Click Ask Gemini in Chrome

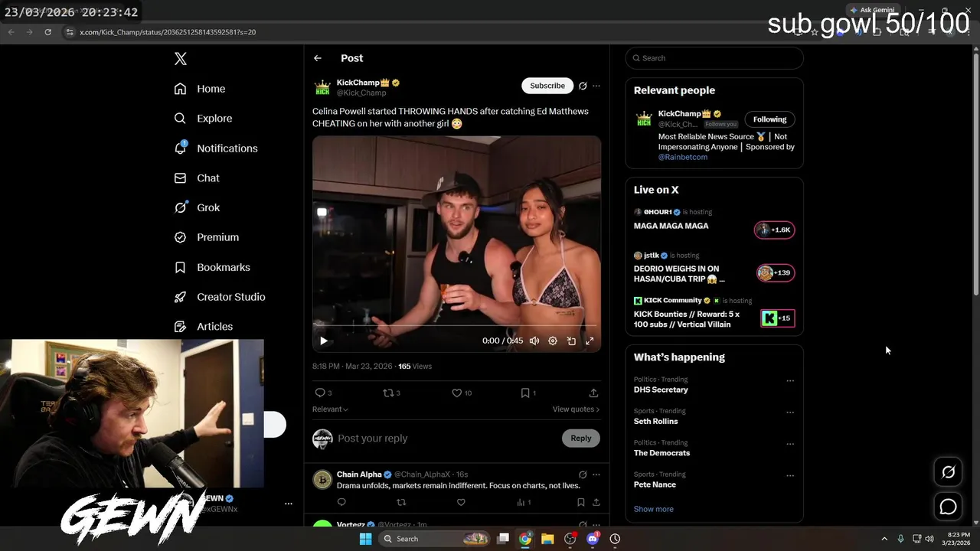click(x=871, y=10)
